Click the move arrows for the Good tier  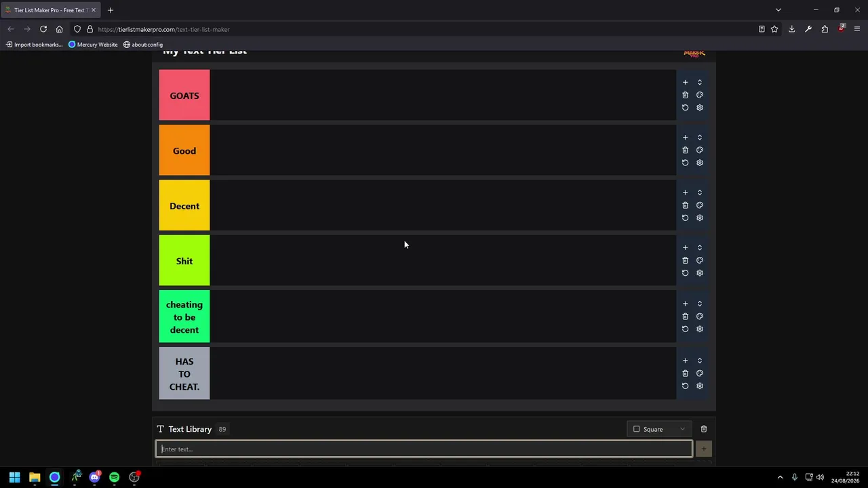tap(700, 138)
